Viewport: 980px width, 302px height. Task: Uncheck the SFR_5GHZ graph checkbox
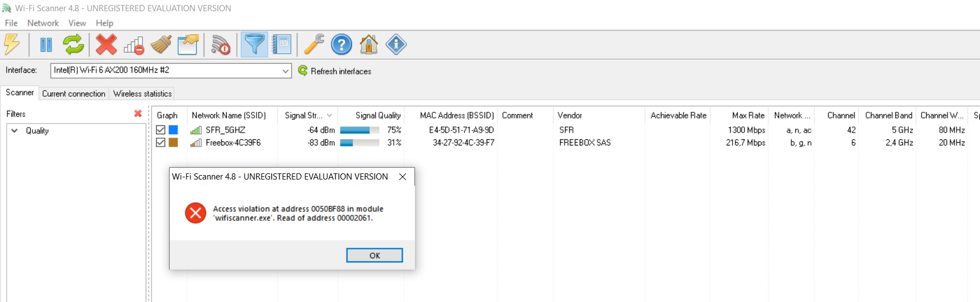pos(161,130)
